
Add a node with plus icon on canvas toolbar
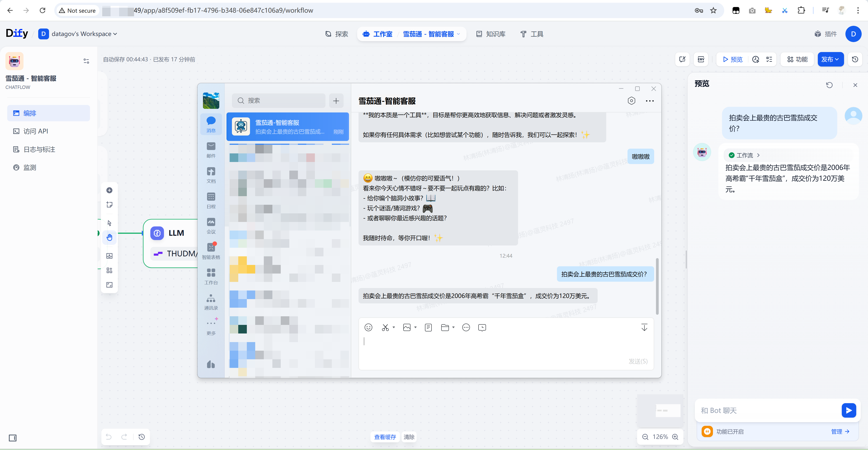(x=109, y=190)
